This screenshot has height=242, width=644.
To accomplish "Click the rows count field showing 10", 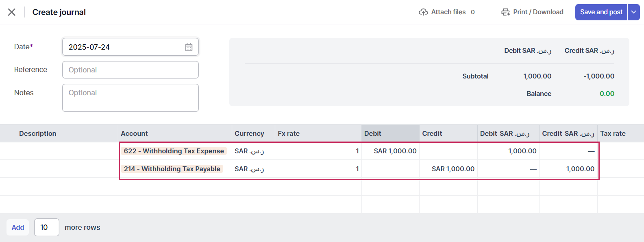I will click(47, 227).
